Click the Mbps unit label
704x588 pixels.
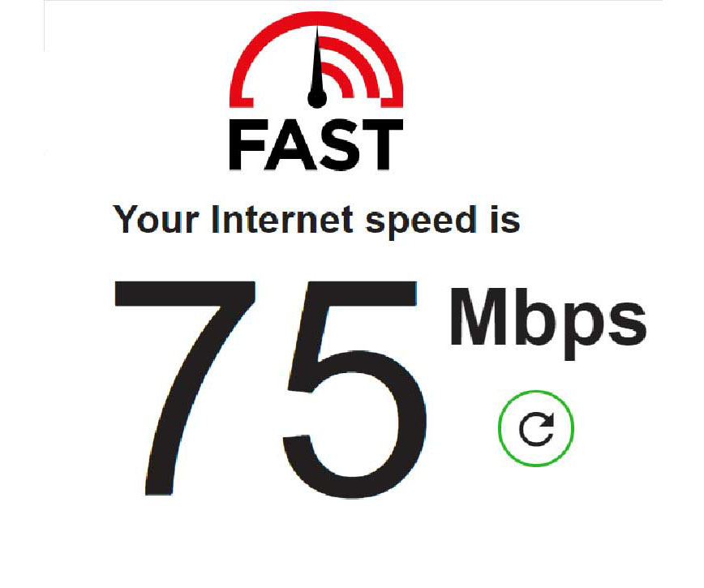tap(548, 323)
